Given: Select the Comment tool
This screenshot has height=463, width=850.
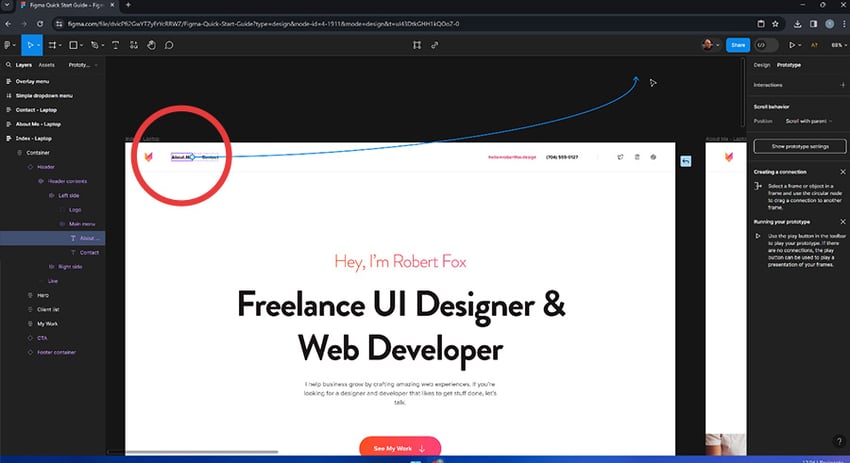Looking at the screenshot, I should 169,45.
